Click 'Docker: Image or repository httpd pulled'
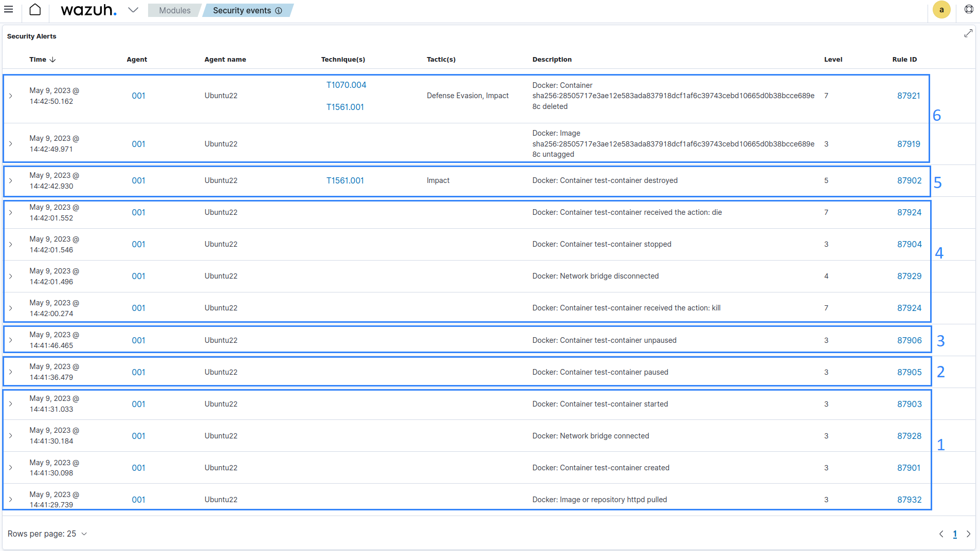 (x=600, y=500)
